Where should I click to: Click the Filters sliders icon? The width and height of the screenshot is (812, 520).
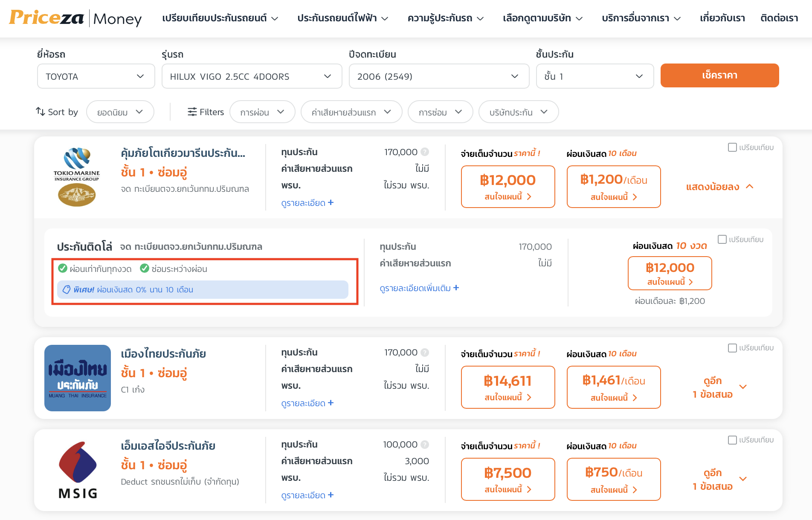192,112
